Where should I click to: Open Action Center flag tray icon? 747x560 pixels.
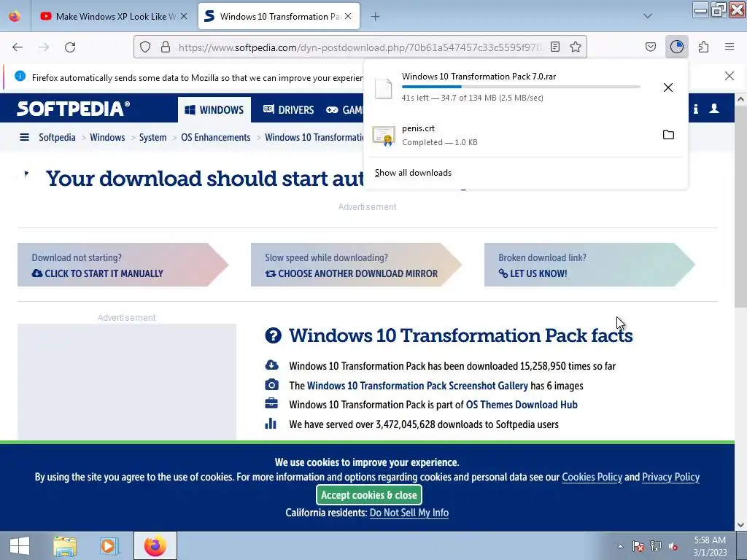point(638,547)
